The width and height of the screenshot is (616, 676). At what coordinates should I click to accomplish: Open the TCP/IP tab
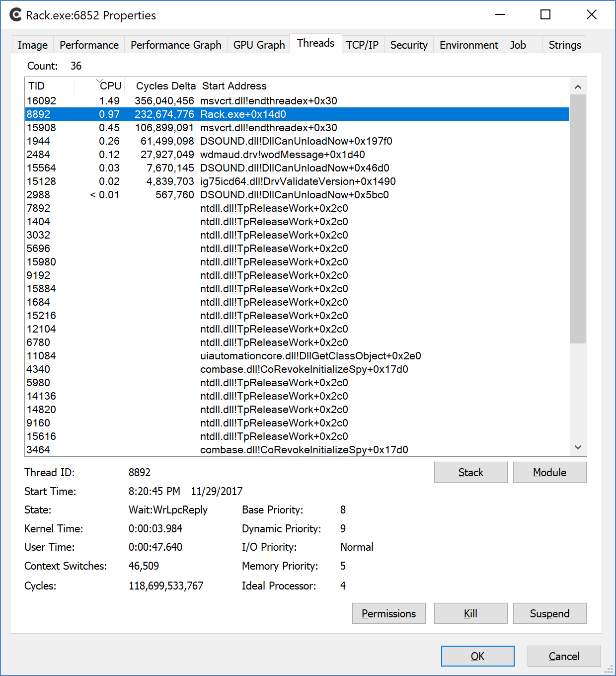(362, 45)
